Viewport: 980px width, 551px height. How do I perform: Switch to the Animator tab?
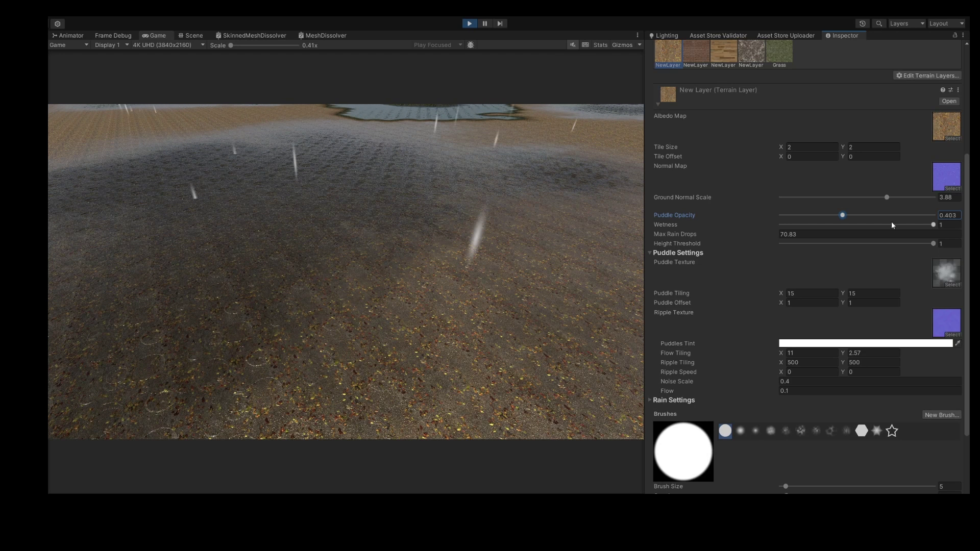pyautogui.click(x=67, y=36)
